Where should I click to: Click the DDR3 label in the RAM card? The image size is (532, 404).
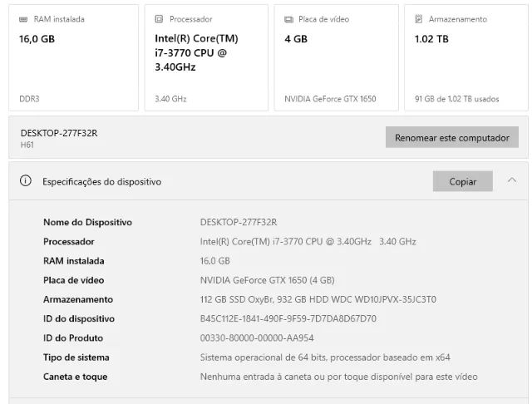coord(29,99)
